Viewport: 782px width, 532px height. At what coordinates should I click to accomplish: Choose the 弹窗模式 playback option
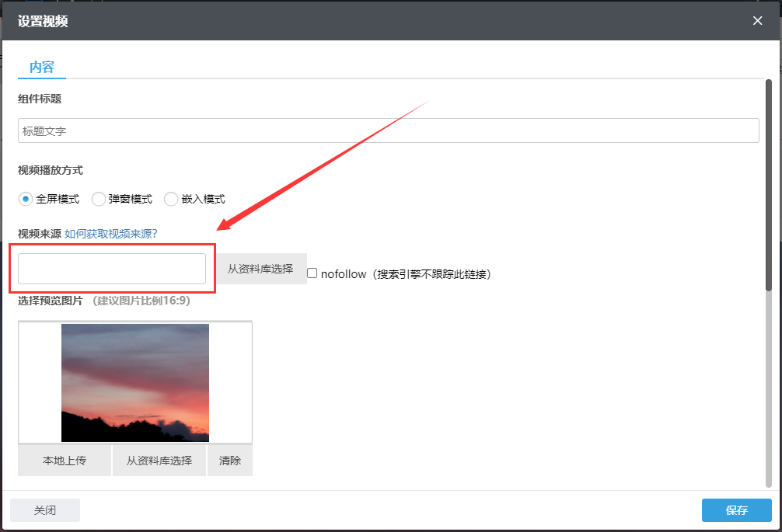(x=99, y=199)
